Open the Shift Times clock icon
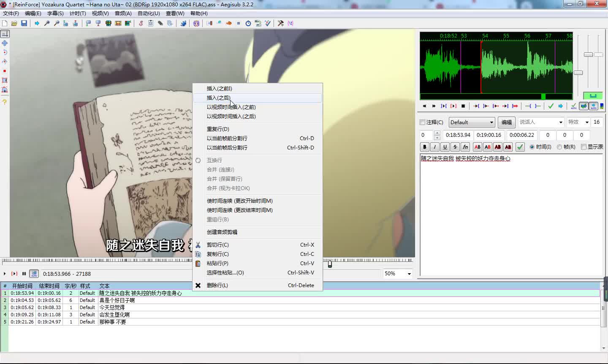This screenshot has width=608, height=364. 248,23
